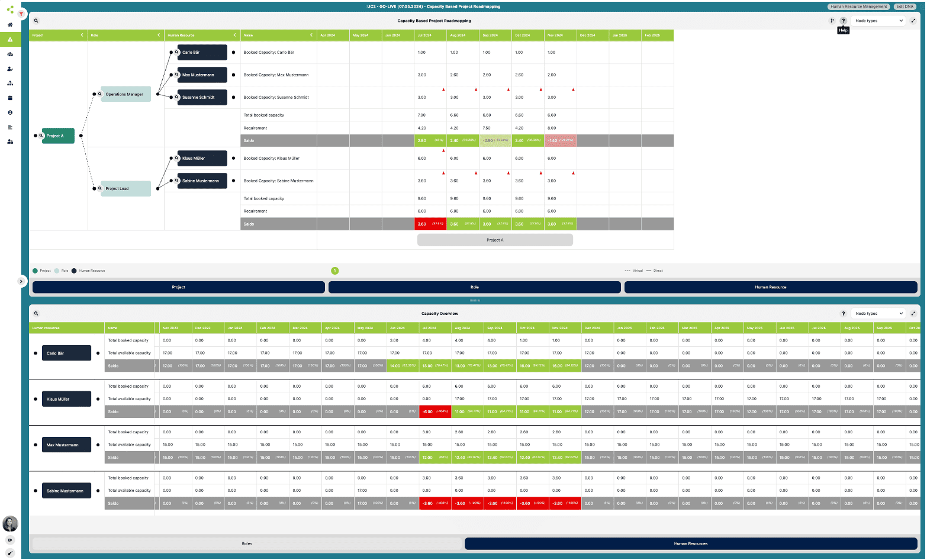The image size is (927, 560).
Task: Switch to the Roles tab at bottom
Action: [x=247, y=543]
